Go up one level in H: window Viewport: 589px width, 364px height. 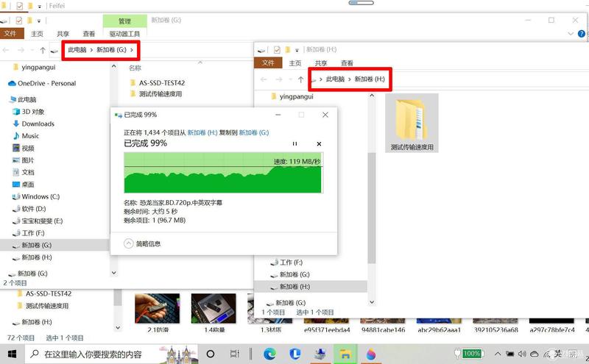pyautogui.click(x=300, y=79)
